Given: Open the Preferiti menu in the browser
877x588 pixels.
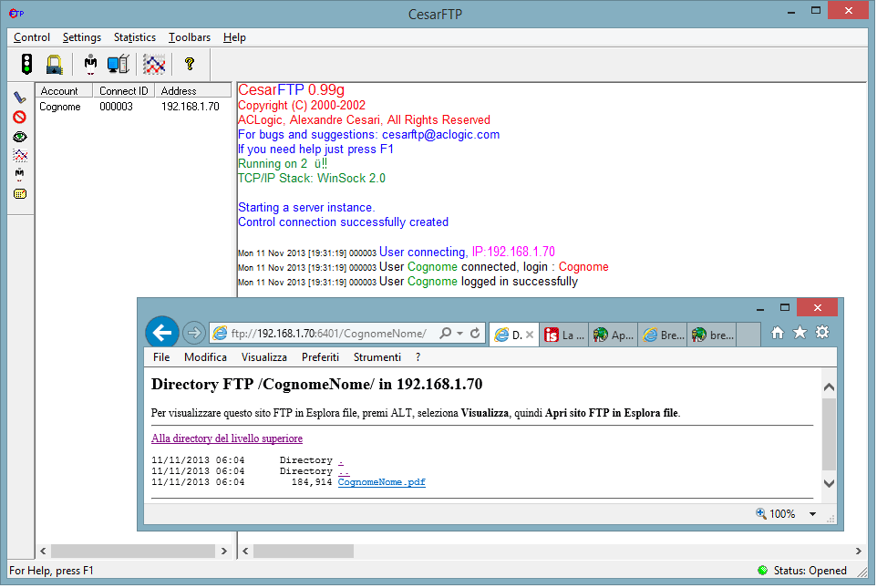Looking at the screenshot, I should click(320, 357).
